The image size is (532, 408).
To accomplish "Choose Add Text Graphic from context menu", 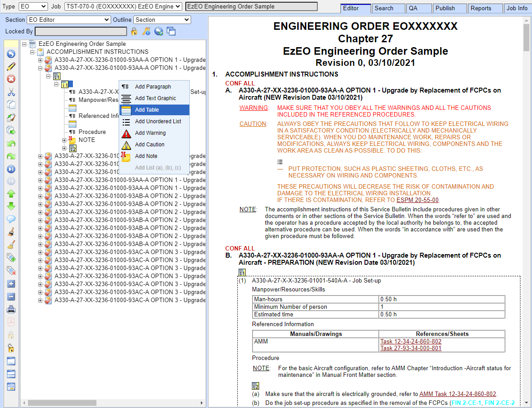I will [154, 98].
